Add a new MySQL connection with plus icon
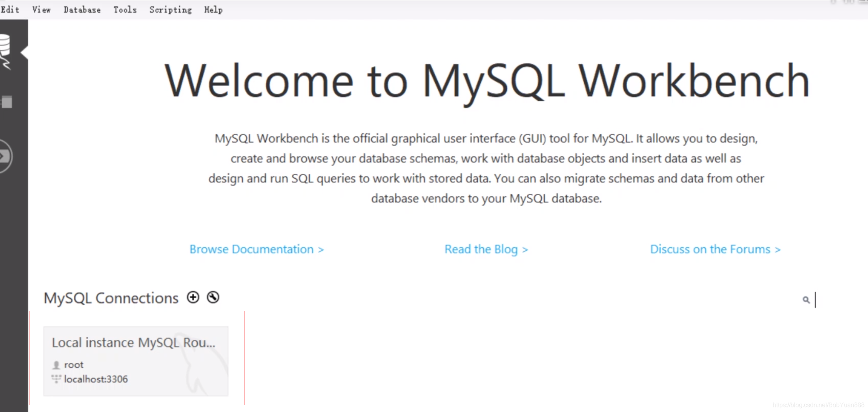Screen dimensions: 868x412 point(193,297)
